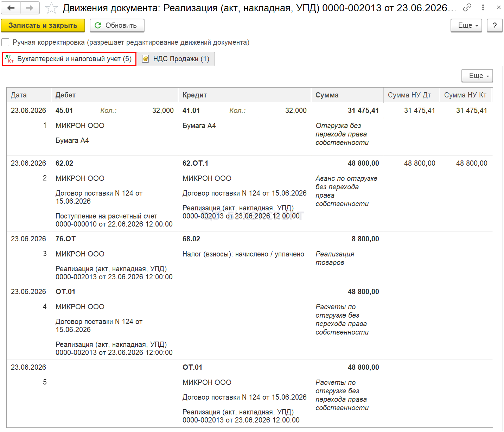Close the document movements window

(498, 7)
